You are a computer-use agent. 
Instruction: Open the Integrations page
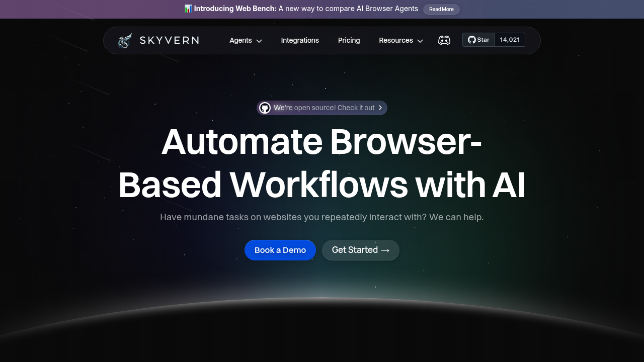pos(300,40)
